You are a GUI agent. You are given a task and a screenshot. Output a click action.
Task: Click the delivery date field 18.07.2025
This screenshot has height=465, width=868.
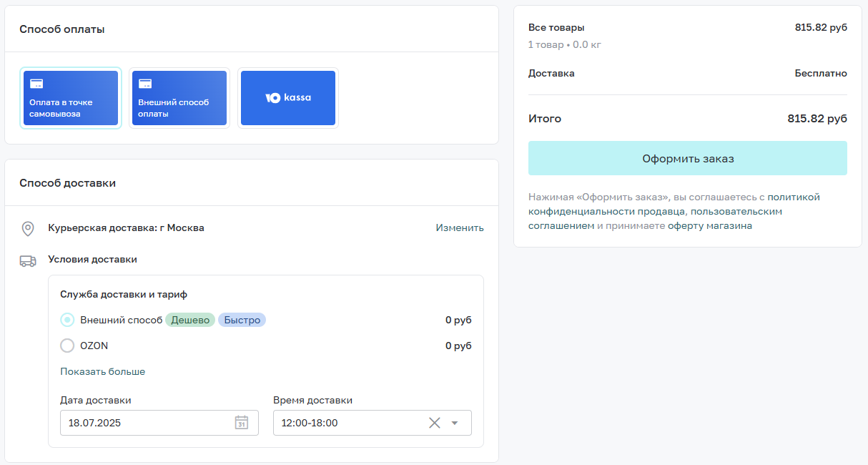tap(159, 423)
